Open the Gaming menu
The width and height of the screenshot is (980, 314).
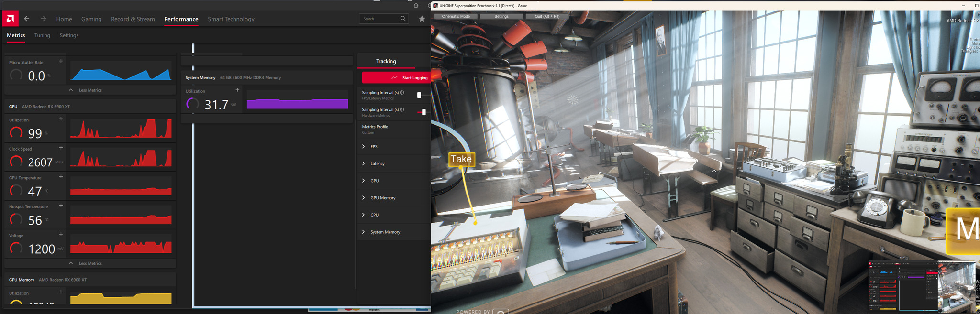[x=91, y=19]
